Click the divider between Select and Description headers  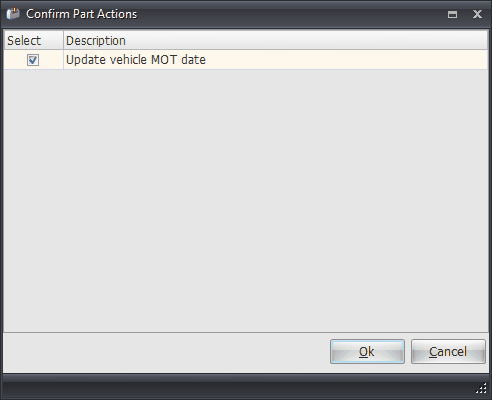(63, 41)
